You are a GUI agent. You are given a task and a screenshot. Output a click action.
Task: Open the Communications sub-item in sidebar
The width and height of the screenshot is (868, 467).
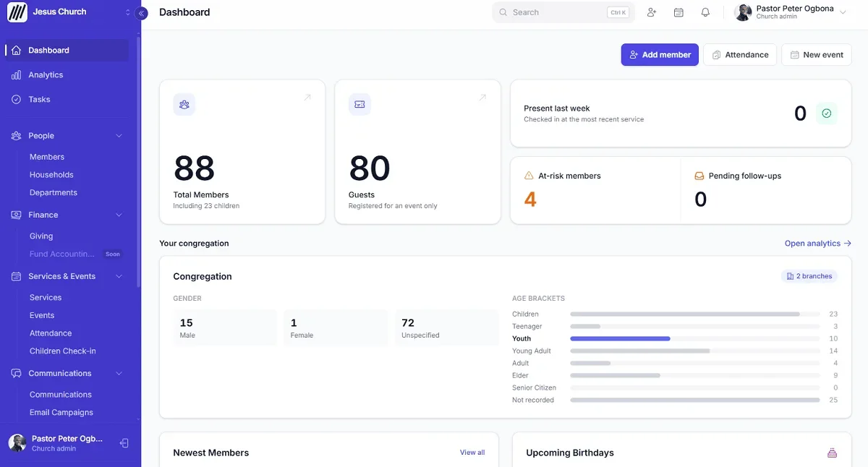tap(61, 395)
